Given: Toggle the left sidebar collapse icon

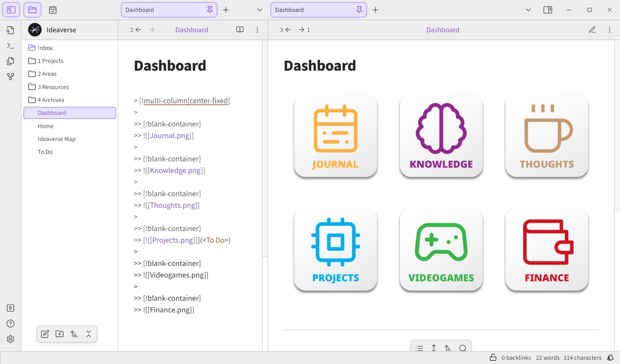Looking at the screenshot, I should (11, 10).
